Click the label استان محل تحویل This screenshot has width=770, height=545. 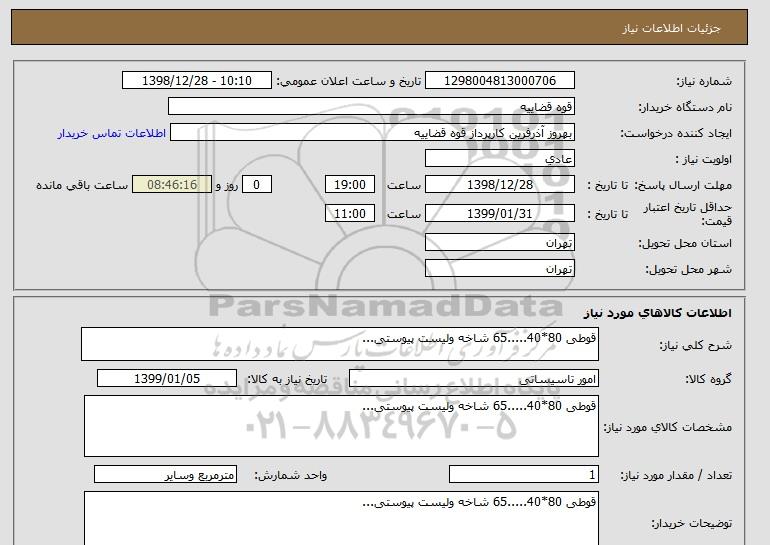click(685, 243)
